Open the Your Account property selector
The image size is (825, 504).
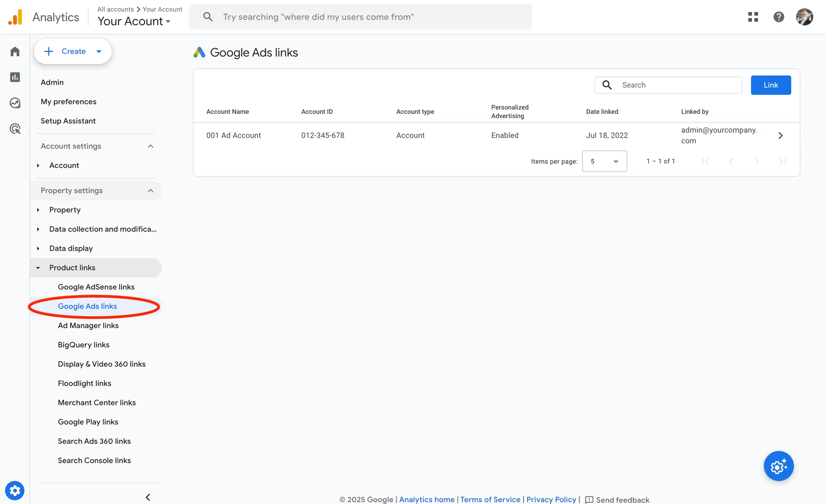point(134,21)
